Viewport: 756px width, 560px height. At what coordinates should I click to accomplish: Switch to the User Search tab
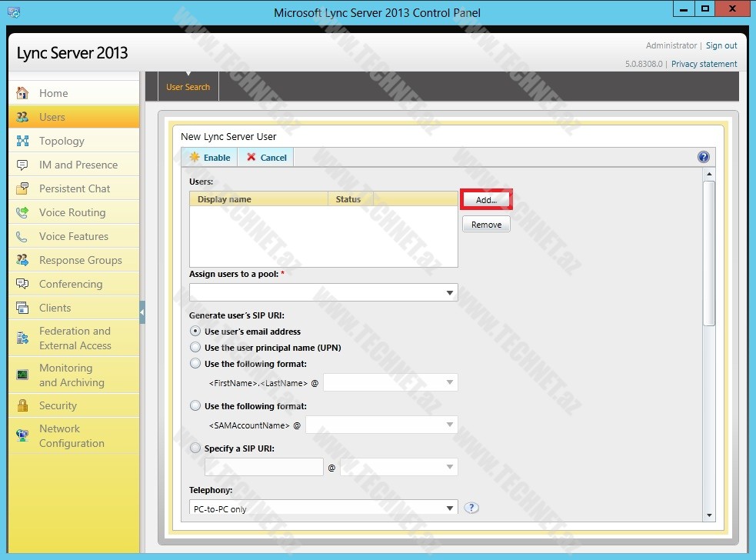pos(188,87)
